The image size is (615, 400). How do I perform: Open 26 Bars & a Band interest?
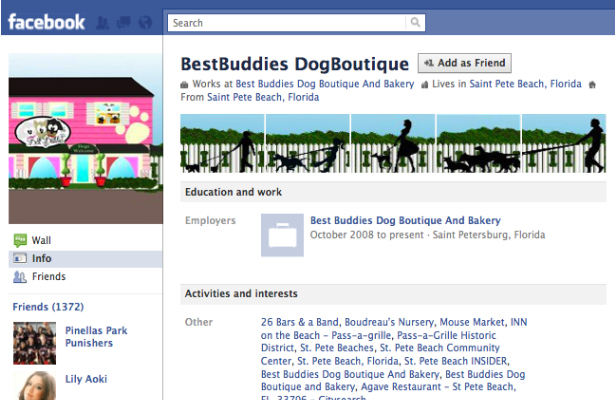[300, 322]
